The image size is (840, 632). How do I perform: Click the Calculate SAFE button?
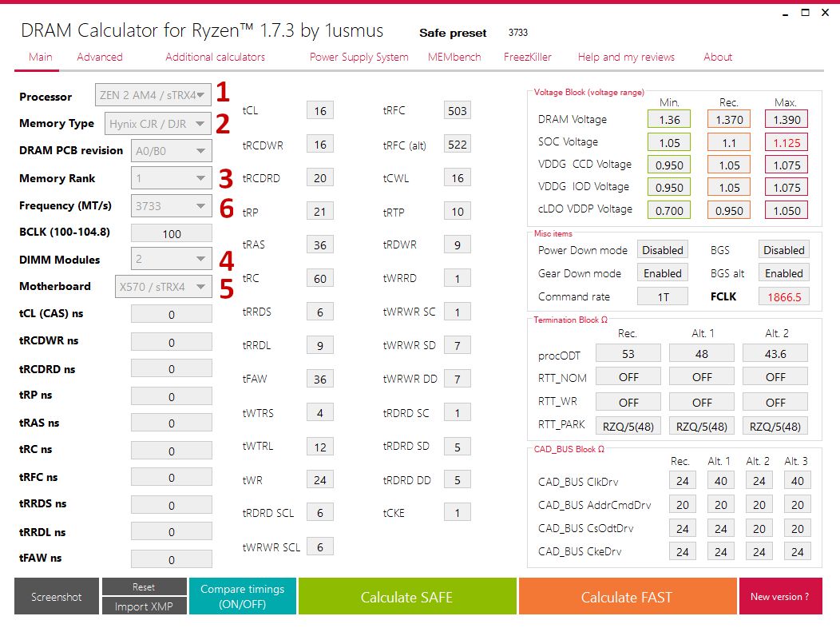(x=407, y=596)
